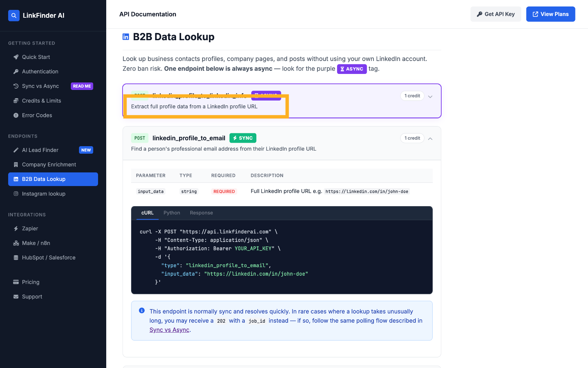Click the coins icon for Credits & Limits
Image resolution: width=588 pixels, height=368 pixels.
click(x=16, y=101)
